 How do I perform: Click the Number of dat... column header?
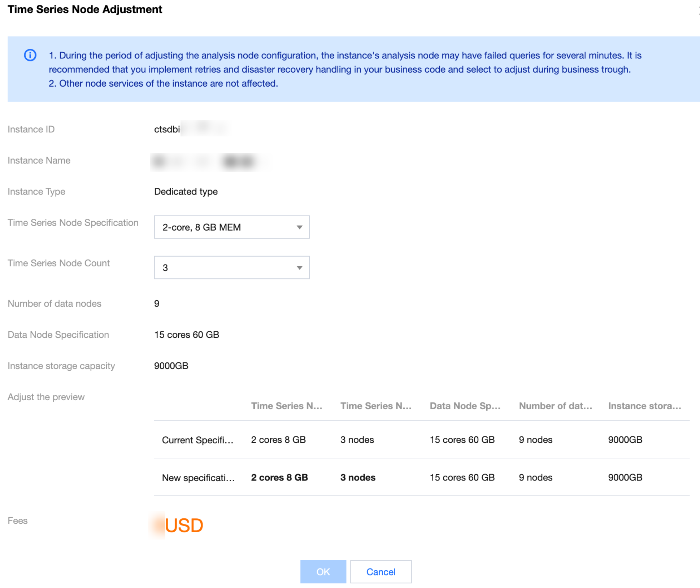[x=555, y=406]
